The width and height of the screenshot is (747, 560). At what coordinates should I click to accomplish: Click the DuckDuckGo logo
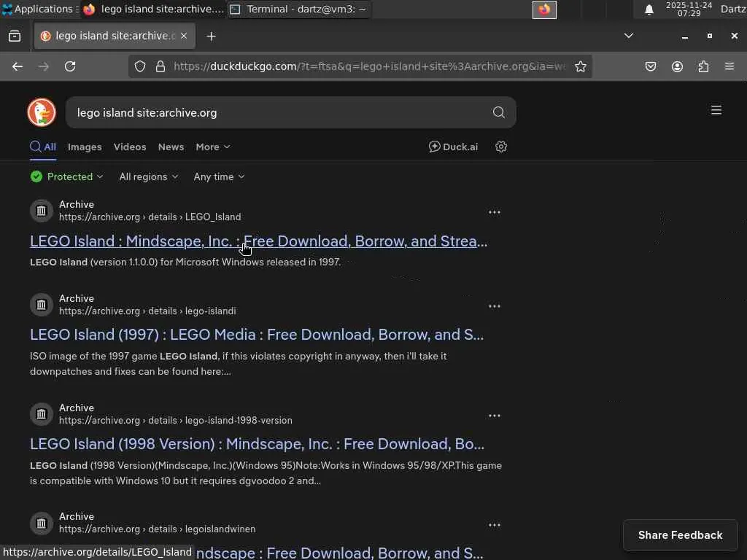(x=42, y=112)
